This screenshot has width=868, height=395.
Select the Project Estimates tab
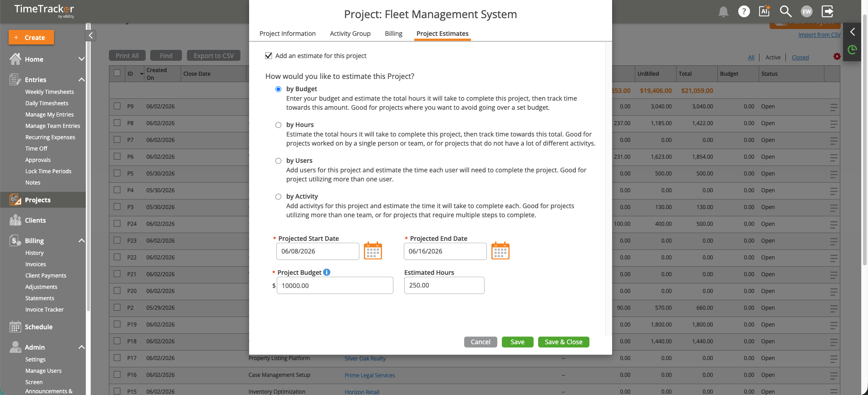pos(442,34)
